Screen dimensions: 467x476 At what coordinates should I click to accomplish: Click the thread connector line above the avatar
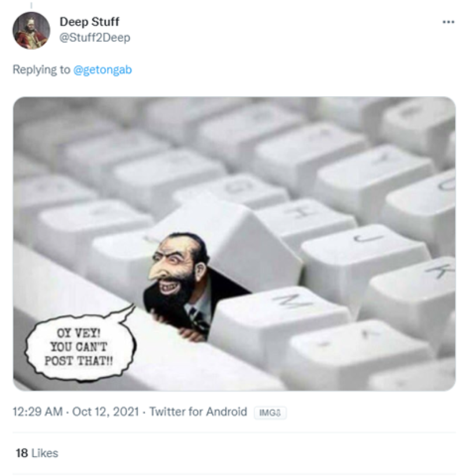click(x=30, y=4)
